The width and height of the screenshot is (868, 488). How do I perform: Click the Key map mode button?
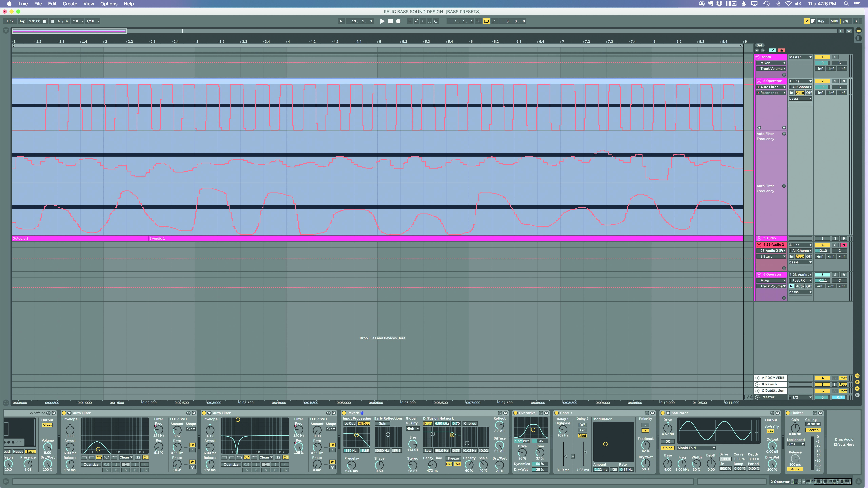(821, 21)
